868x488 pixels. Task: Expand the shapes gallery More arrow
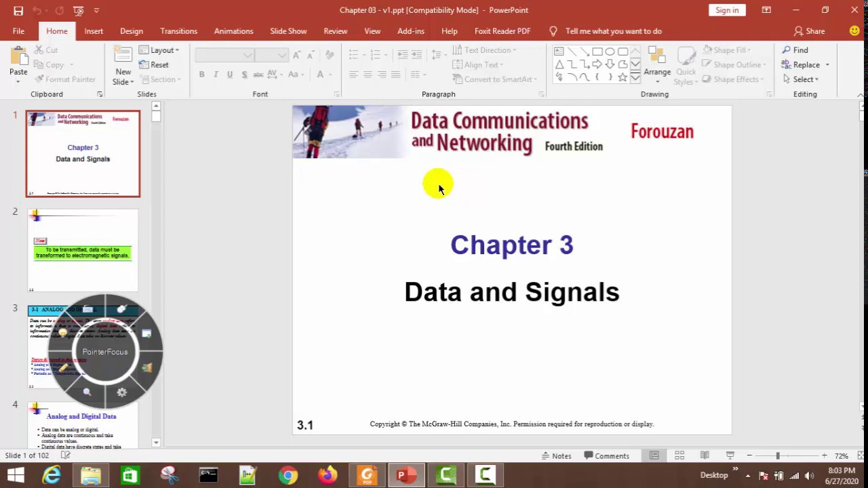(635, 77)
